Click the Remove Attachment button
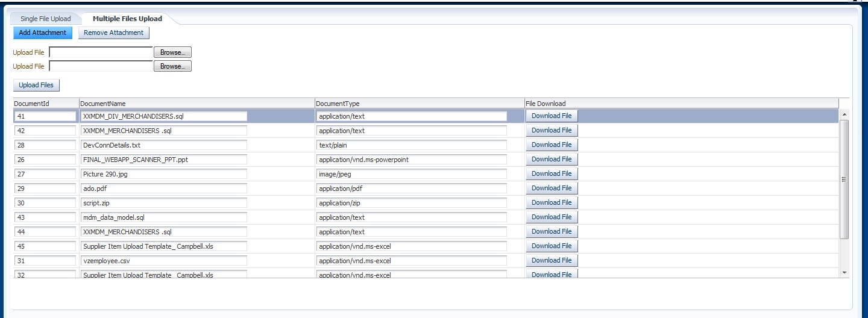The height and width of the screenshot is (318, 868). [x=113, y=33]
